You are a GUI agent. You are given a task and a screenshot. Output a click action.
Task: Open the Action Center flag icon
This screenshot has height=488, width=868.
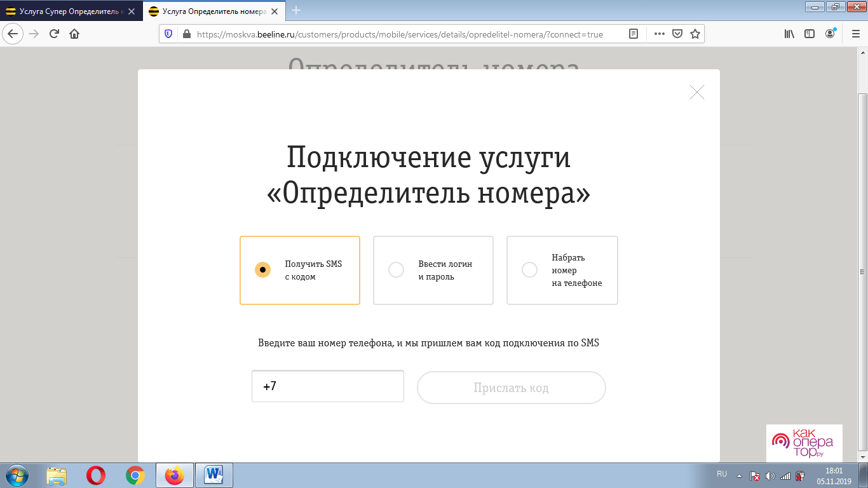point(755,475)
